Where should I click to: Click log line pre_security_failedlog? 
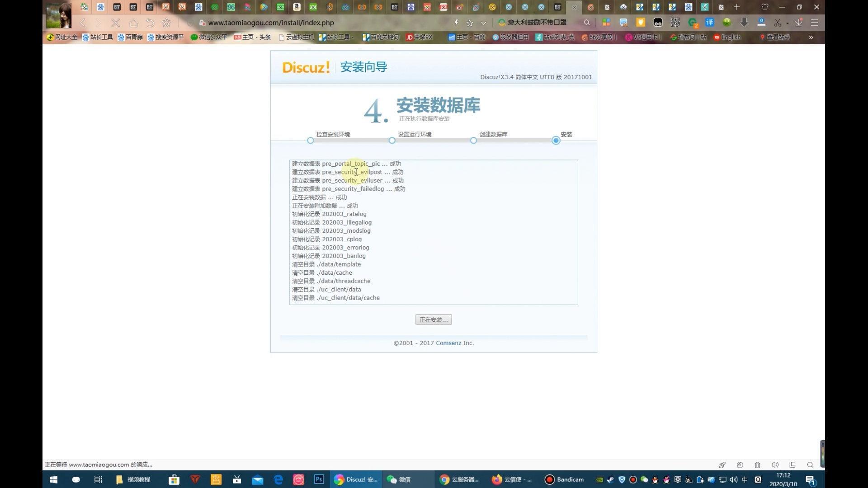pos(349,189)
